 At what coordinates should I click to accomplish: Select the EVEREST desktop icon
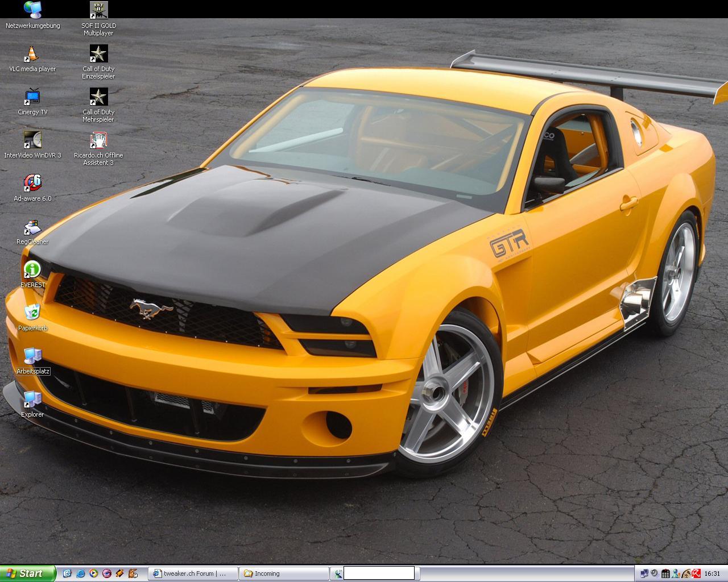tap(32, 270)
